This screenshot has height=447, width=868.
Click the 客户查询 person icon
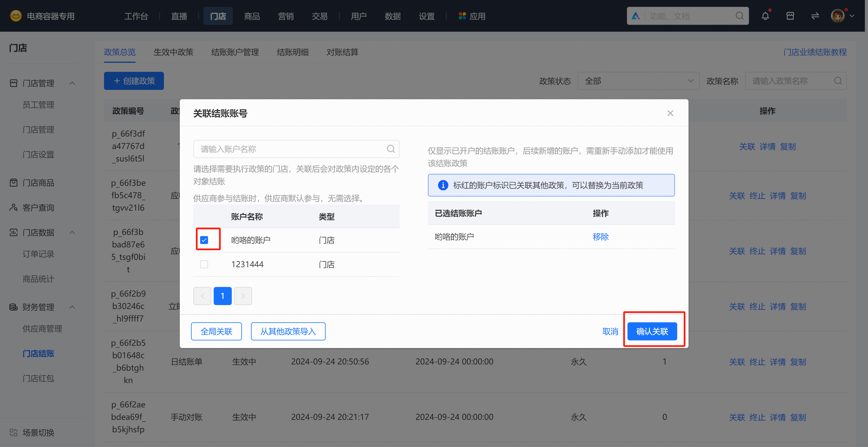click(x=14, y=207)
